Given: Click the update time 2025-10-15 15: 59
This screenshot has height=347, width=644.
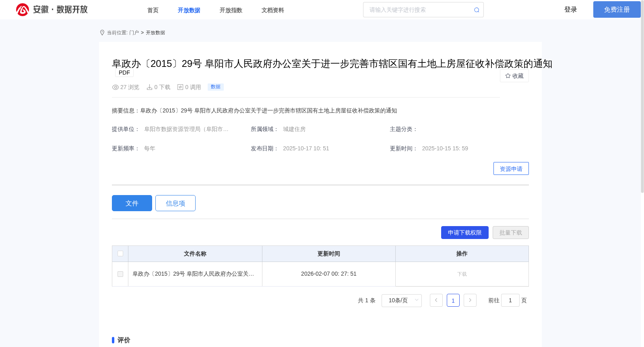Looking at the screenshot, I should [x=445, y=148].
